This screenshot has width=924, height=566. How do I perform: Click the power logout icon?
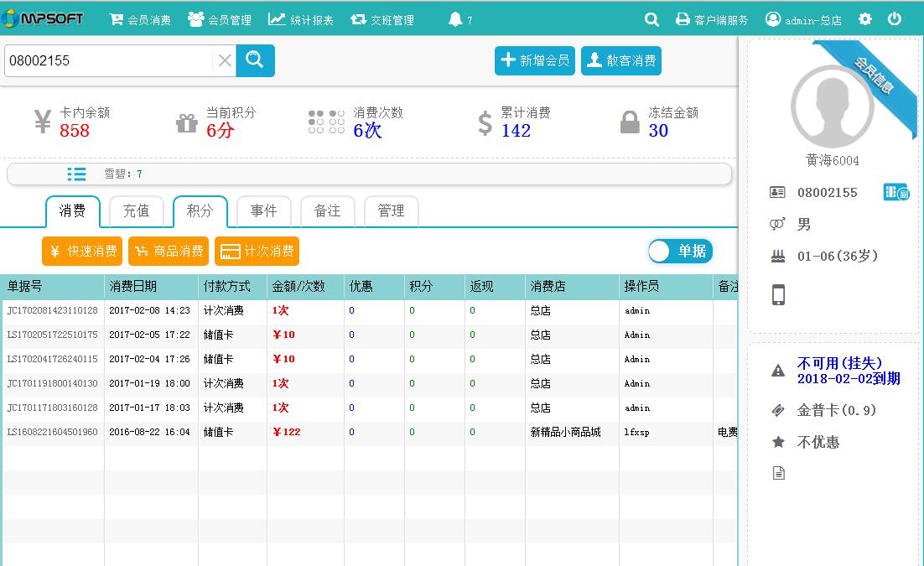895,19
